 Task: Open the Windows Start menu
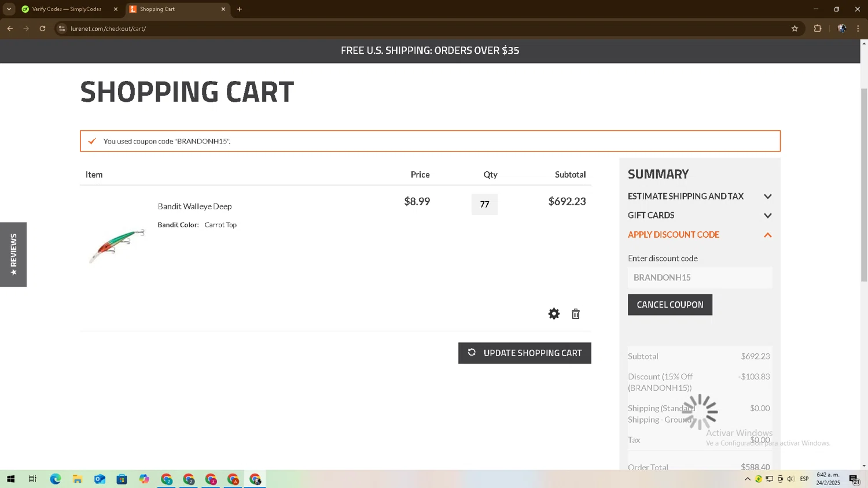(10, 479)
